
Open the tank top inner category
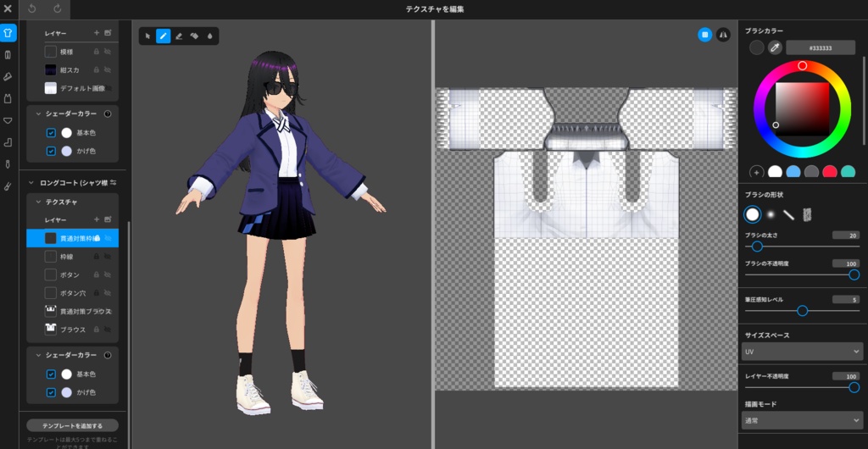coord(8,98)
